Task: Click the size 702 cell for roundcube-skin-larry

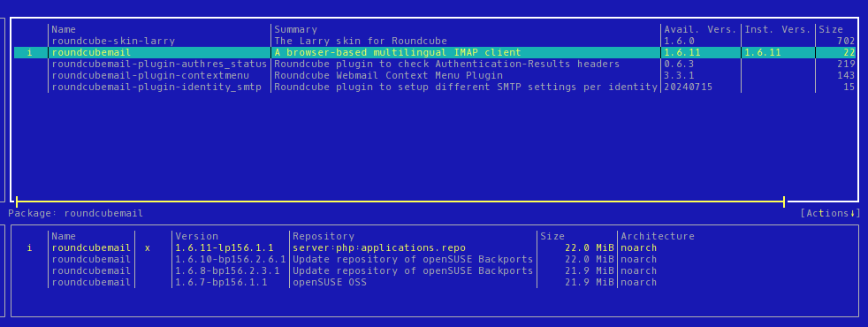Action: coord(846,41)
